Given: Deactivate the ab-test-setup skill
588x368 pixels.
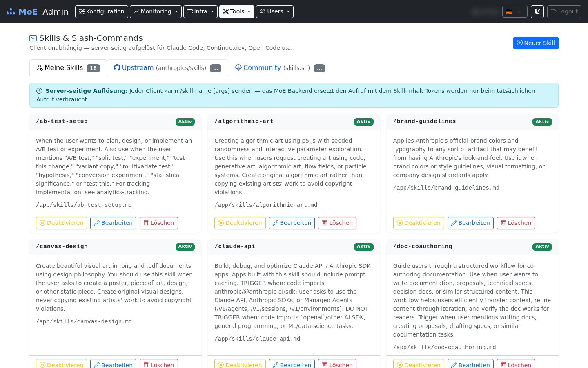Looking at the screenshot, I should click(x=61, y=223).
